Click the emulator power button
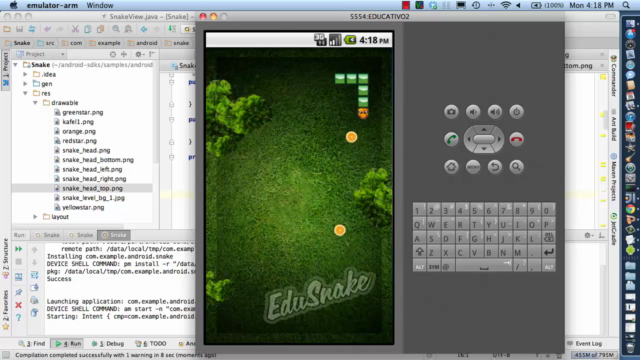This screenshot has height=360, width=640. point(516,111)
